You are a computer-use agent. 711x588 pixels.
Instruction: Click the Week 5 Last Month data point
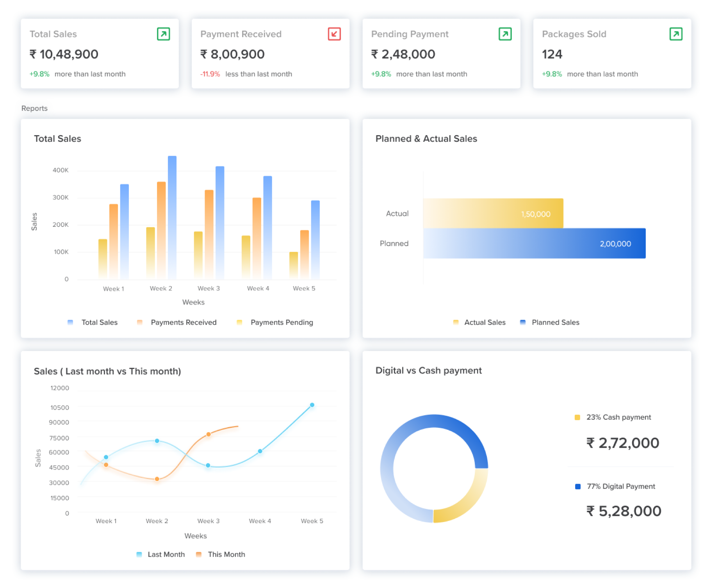[x=312, y=405]
